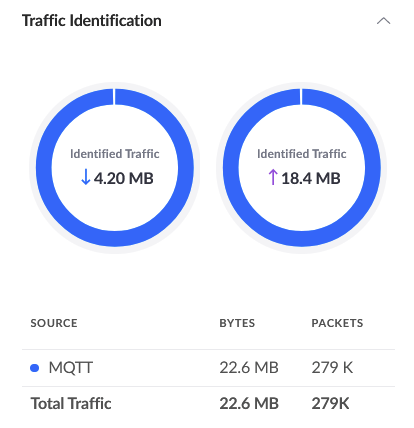Click the MQTT blue dot legend swatch
414x428 pixels.
(35, 368)
